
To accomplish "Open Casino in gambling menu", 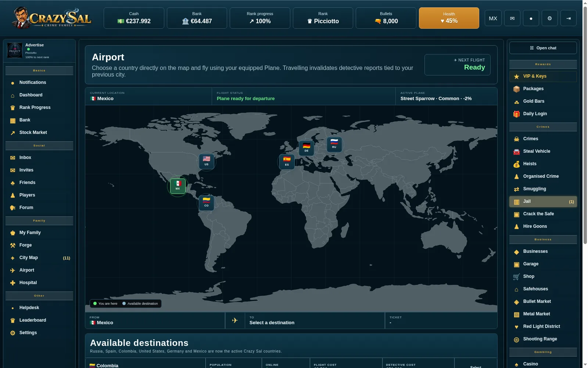I will point(543,364).
